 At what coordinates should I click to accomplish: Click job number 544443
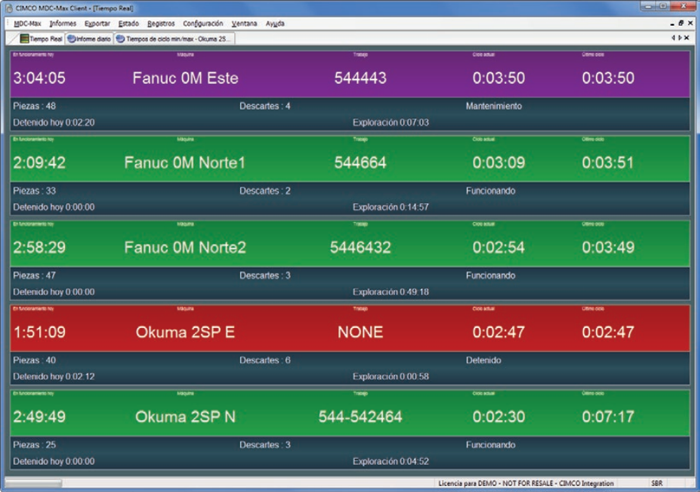point(360,78)
